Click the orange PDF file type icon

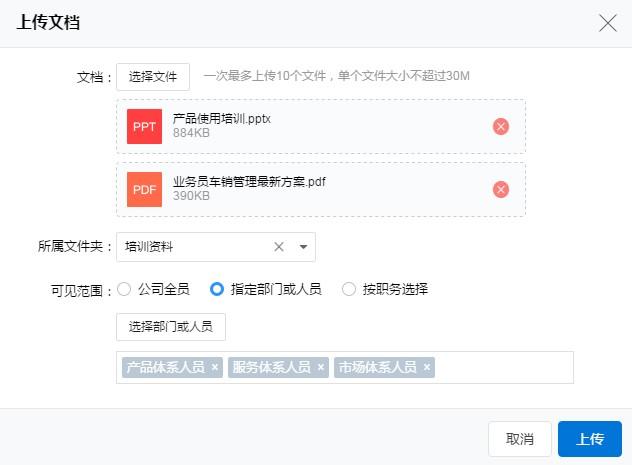click(144, 189)
